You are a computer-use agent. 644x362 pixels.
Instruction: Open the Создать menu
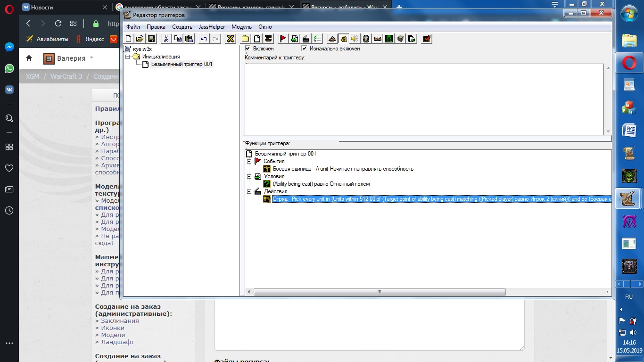click(x=182, y=27)
